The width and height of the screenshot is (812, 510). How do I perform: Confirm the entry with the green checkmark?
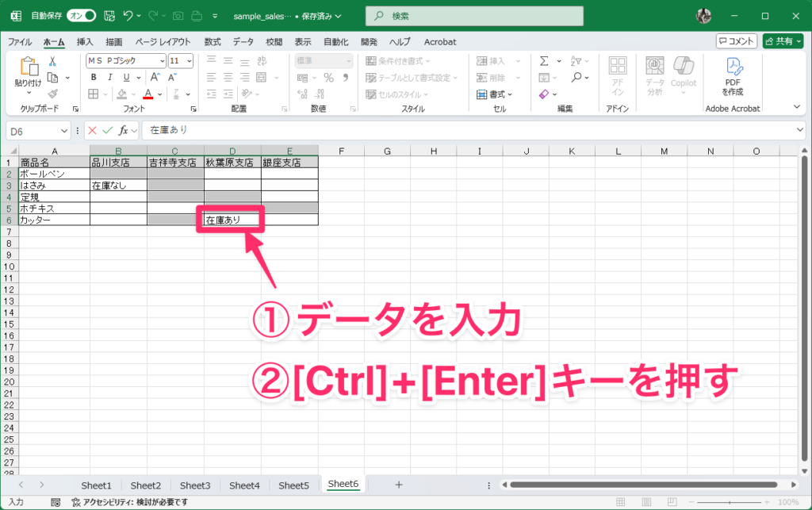pos(109,130)
